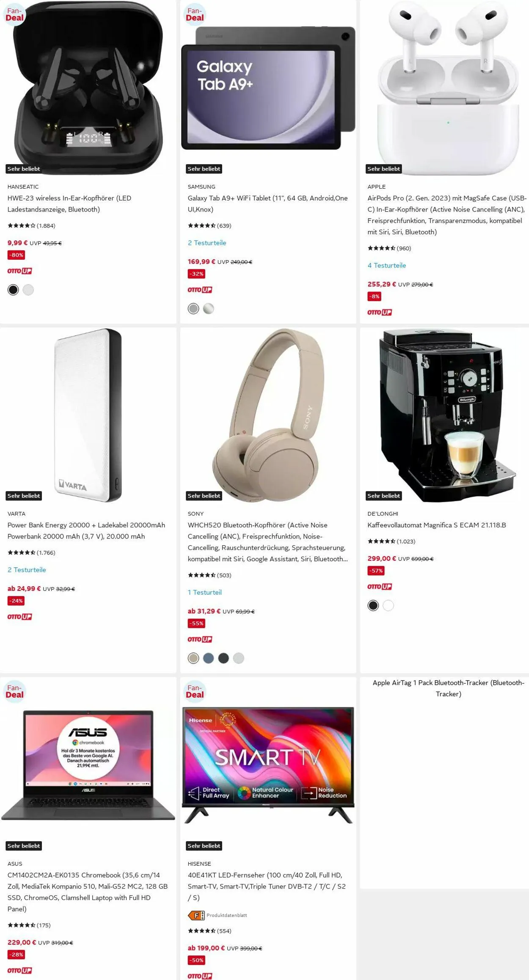Choose the blue color for Sony WHCH520
The height and width of the screenshot is (980, 529).
209,658
